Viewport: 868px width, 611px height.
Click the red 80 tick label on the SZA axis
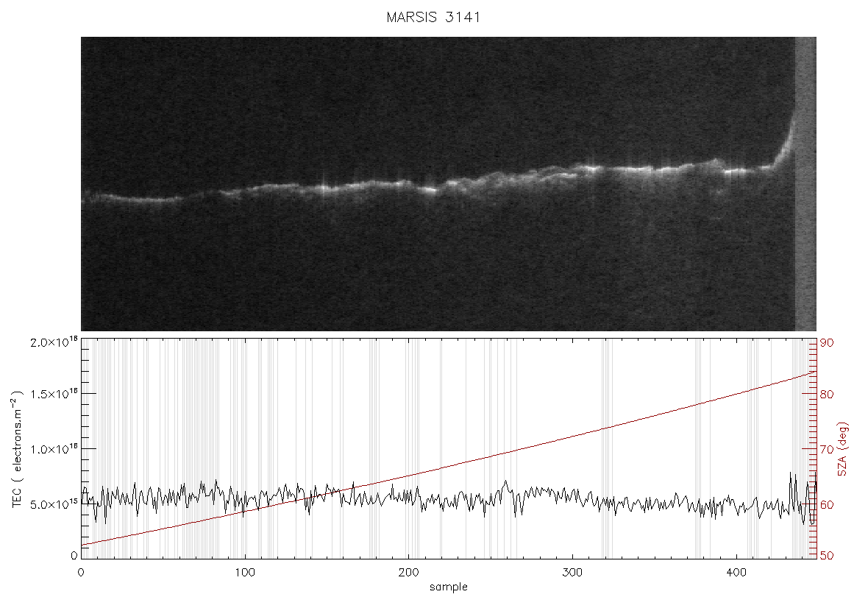point(827,394)
